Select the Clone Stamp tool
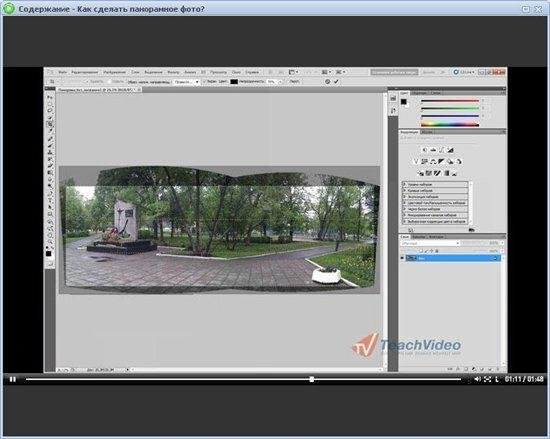Screen dimensions: 550x439 click(50, 153)
